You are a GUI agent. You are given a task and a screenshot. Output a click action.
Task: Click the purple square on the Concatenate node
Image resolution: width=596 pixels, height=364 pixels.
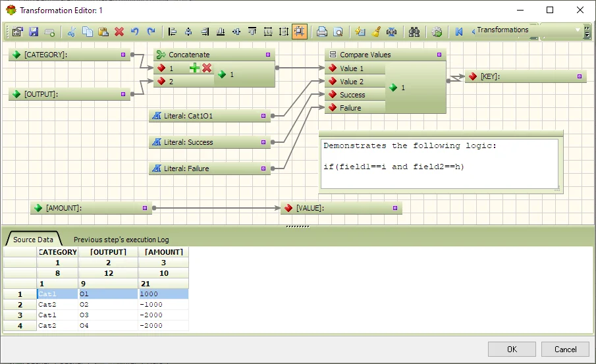coord(268,55)
